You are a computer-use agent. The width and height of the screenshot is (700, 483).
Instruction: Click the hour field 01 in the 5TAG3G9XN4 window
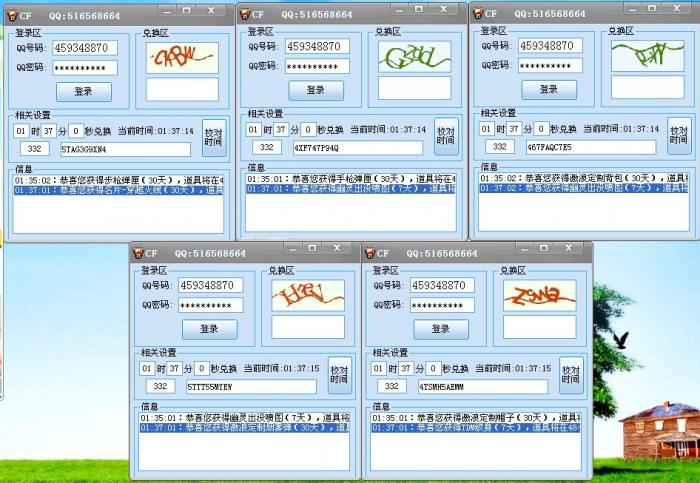coord(21,131)
